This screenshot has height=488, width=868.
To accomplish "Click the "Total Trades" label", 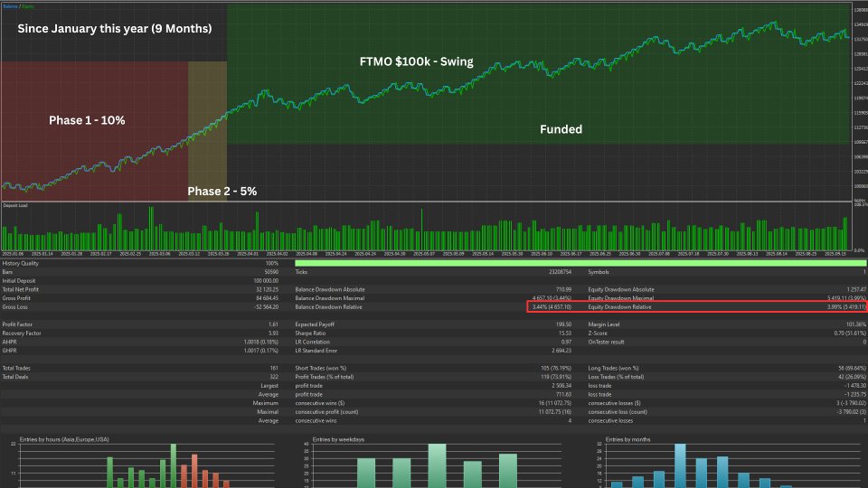I will tap(16, 369).
